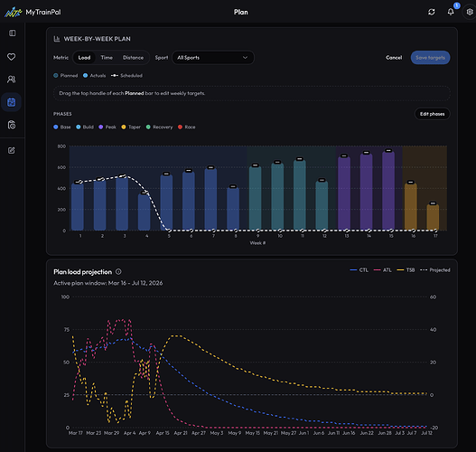This screenshot has width=476, height=452.
Task: Open the notifications bell
Action: (451, 12)
